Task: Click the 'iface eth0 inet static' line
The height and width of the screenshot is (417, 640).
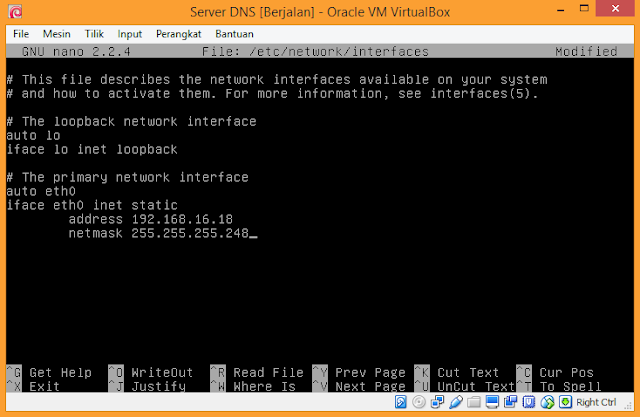Action: [92, 205]
